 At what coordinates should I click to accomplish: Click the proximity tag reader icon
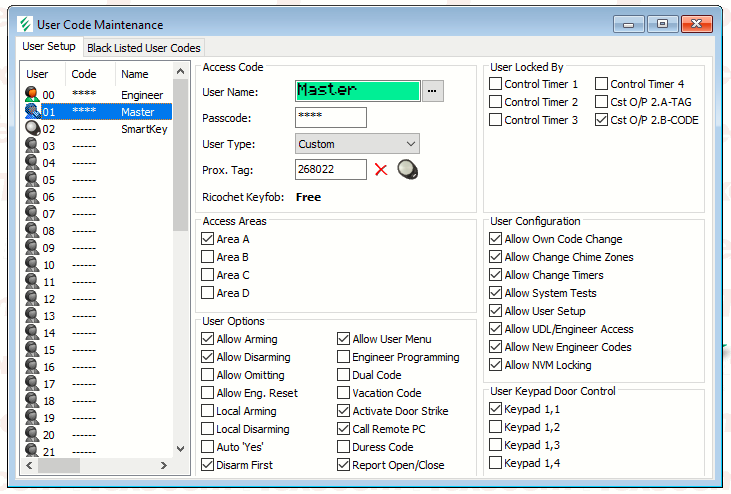[x=407, y=170]
